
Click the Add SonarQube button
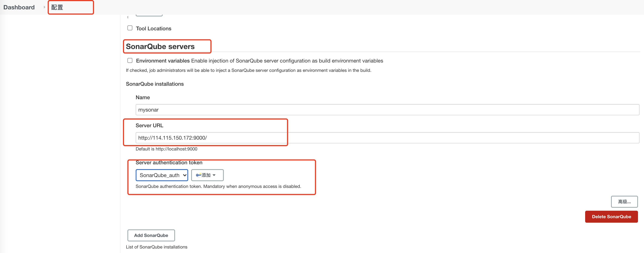151,235
